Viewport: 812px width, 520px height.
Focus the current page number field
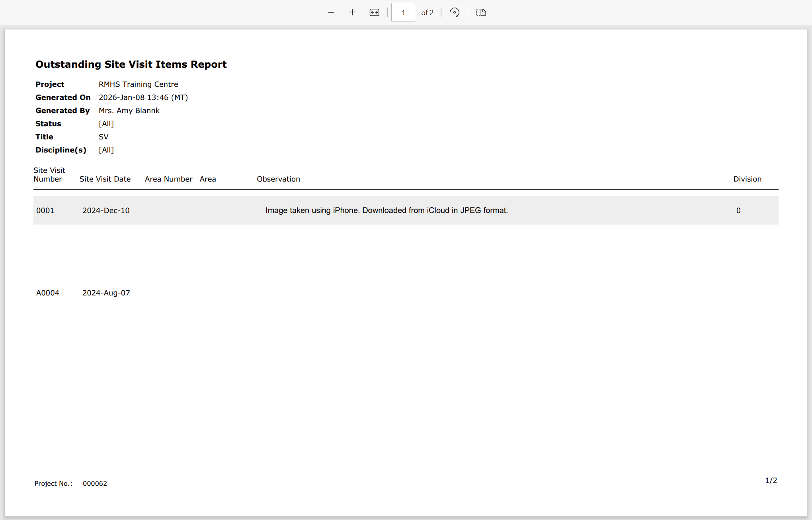(403, 12)
